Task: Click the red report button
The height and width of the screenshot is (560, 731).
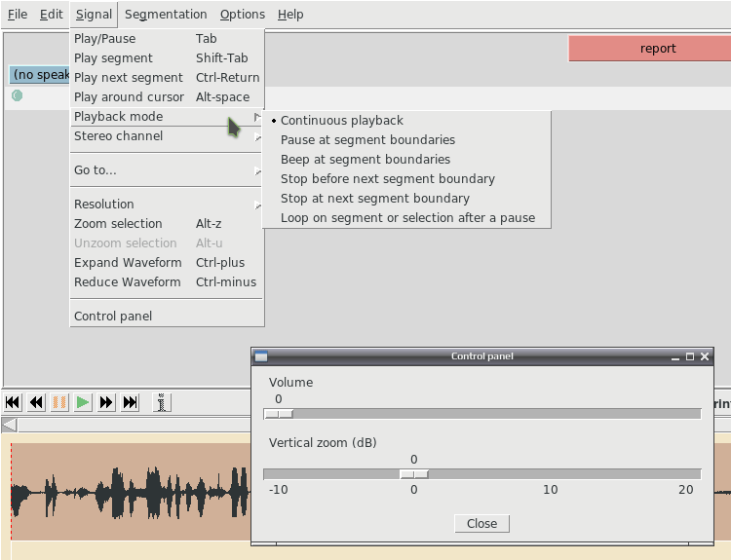Action: [x=649, y=49]
